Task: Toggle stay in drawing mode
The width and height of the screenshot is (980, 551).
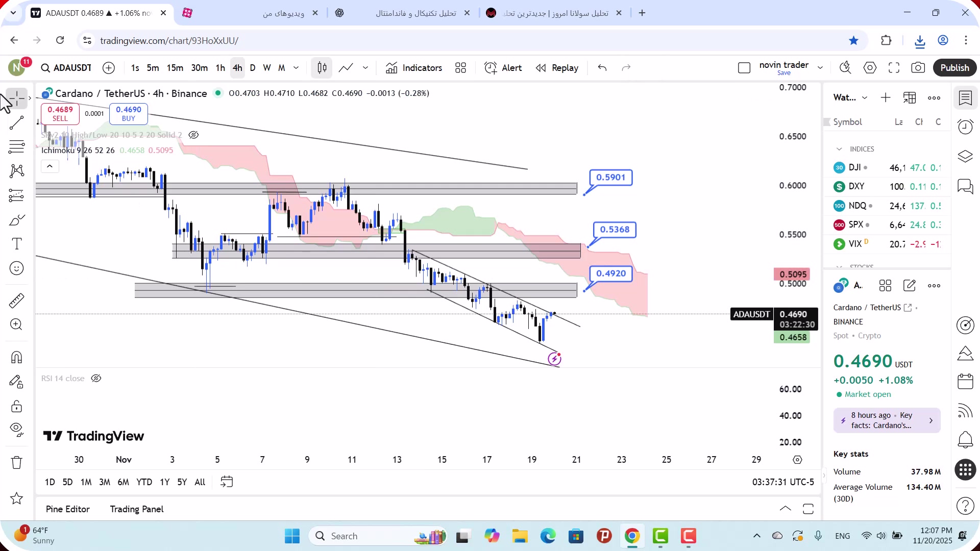Action: pyautogui.click(x=17, y=382)
